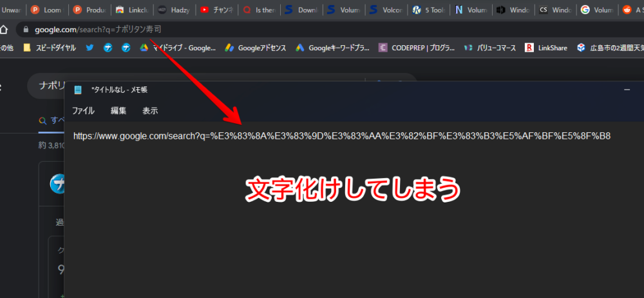Image resolution: width=644 pixels, height=298 pixels.
Task: Click the home button in Chrome
Action: pyautogui.click(x=5, y=30)
